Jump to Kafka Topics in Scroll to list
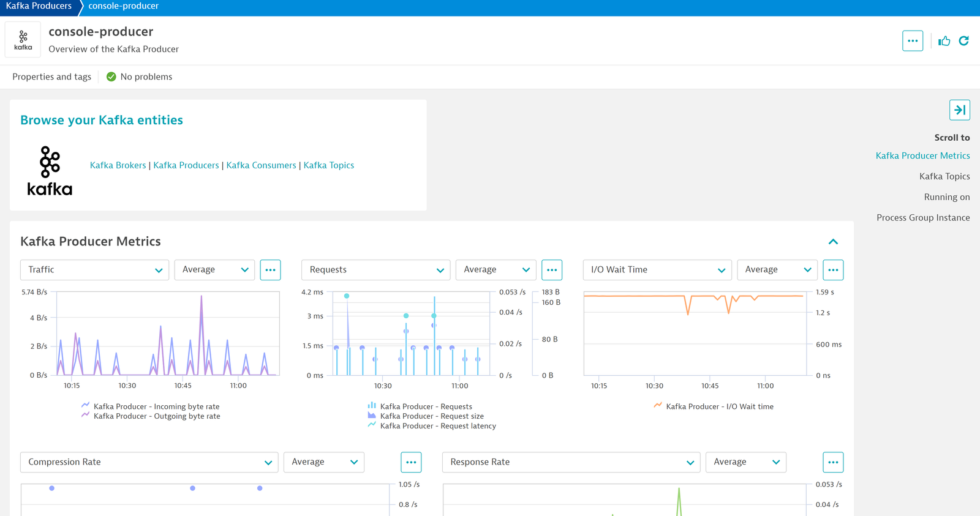The height and width of the screenshot is (516, 980). (944, 176)
